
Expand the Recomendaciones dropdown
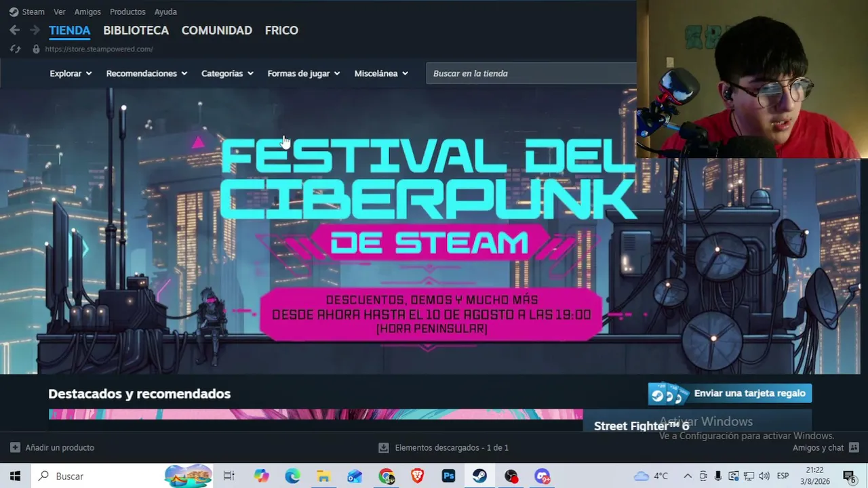pos(146,73)
